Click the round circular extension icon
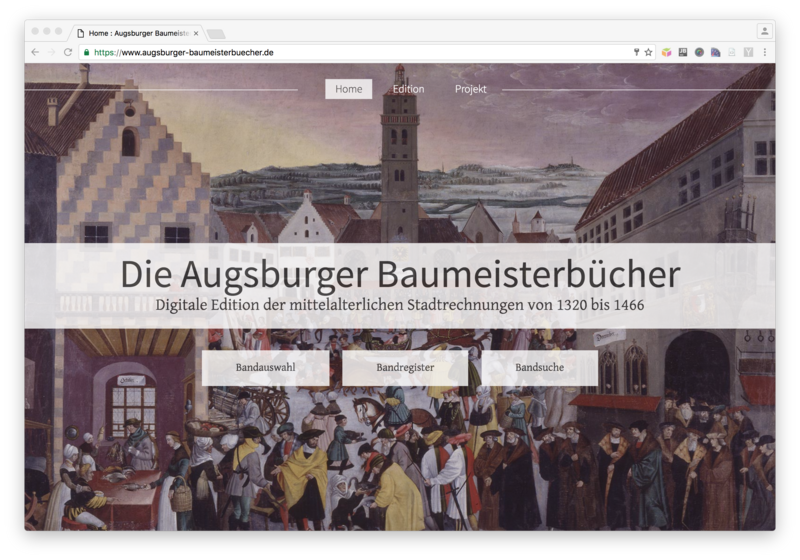The height and width of the screenshot is (560, 800). pos(699,52)
